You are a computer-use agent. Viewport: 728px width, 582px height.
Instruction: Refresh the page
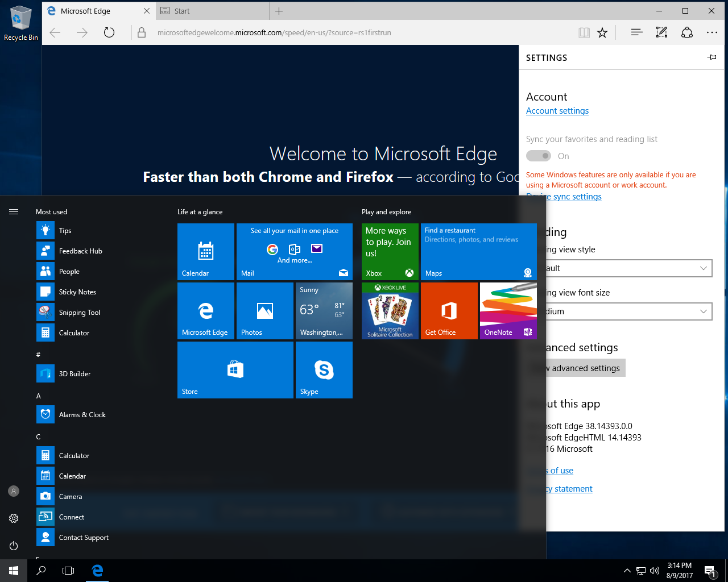pos(109,33)
